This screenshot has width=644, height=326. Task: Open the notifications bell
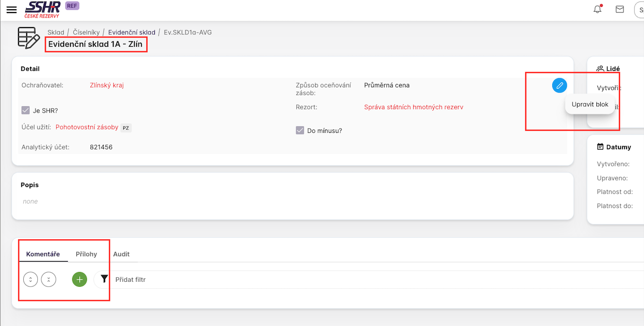coord(597,9)
